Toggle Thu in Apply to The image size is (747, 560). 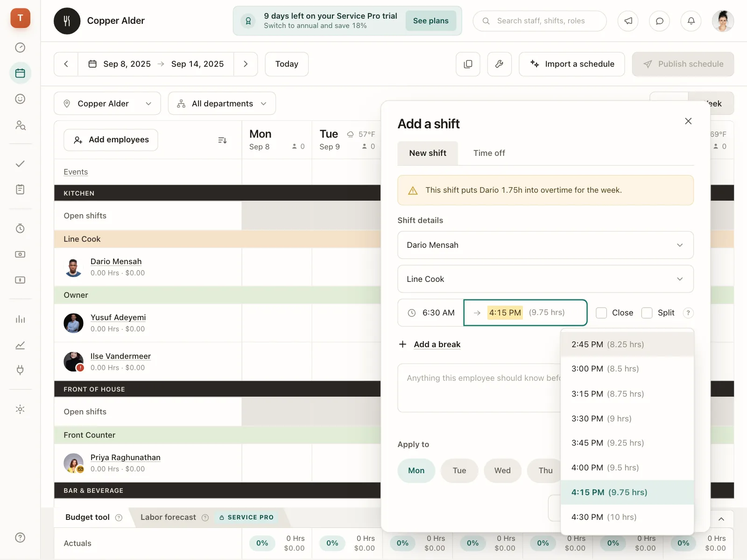[544, 470]
